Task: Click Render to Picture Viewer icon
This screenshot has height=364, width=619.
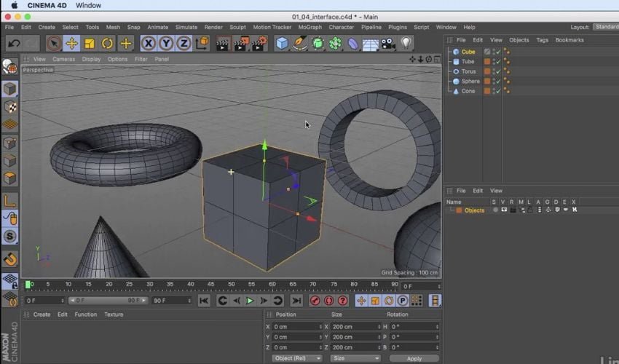Action: coord(241,44)
